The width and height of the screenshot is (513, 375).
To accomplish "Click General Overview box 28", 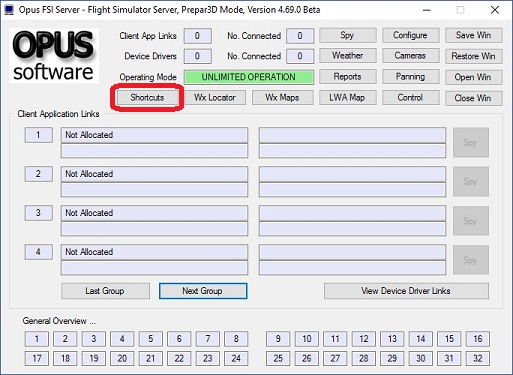I will [x=364, y=358].
